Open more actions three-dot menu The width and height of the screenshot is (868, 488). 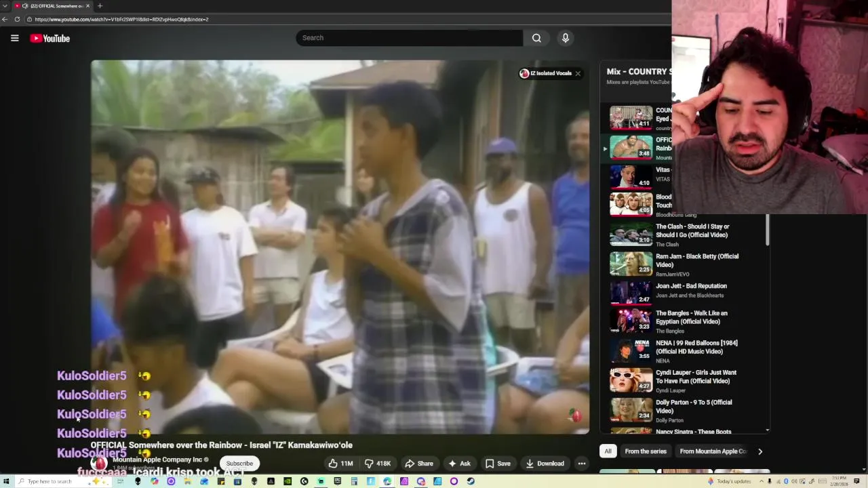(581, 464)
